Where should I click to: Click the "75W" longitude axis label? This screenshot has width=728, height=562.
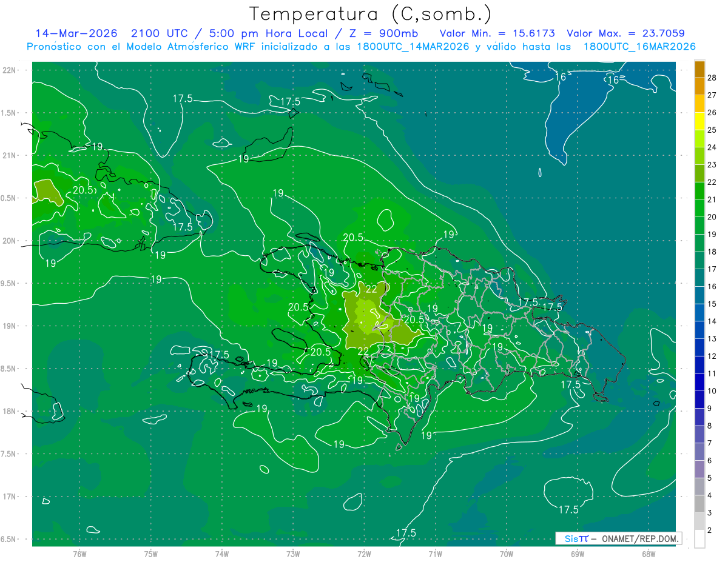tap(151, 554)
